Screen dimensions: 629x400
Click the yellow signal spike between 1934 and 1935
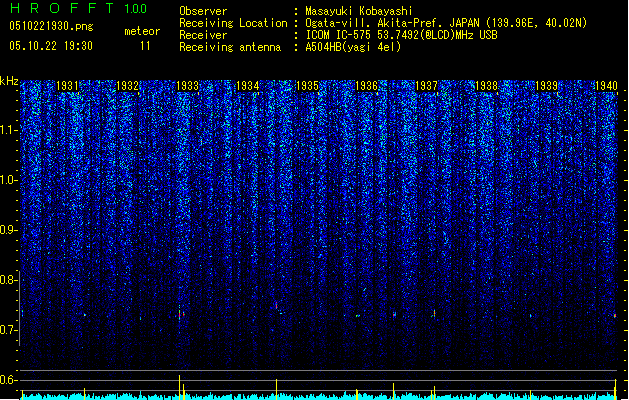[x=276, y=389]
